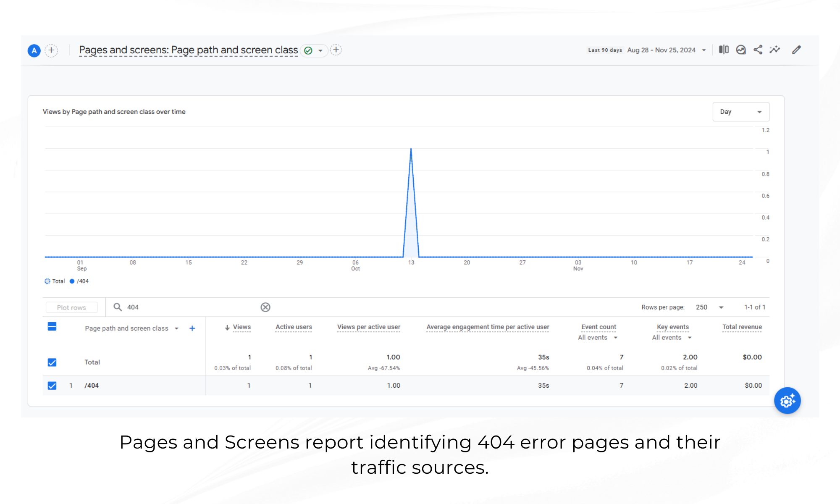The height and width of the screenshot is (504, 840).
Task: Click the /404 legend color dot
Action: coord(72,281)
